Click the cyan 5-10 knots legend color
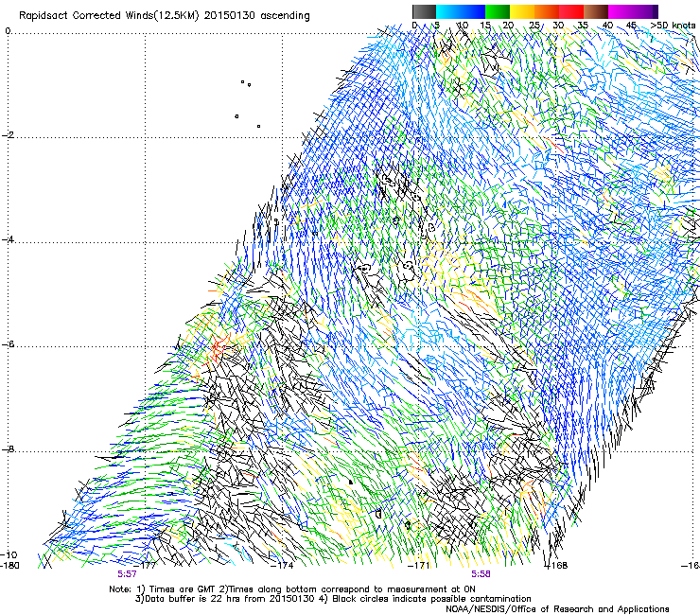 [x=448, y=11]
